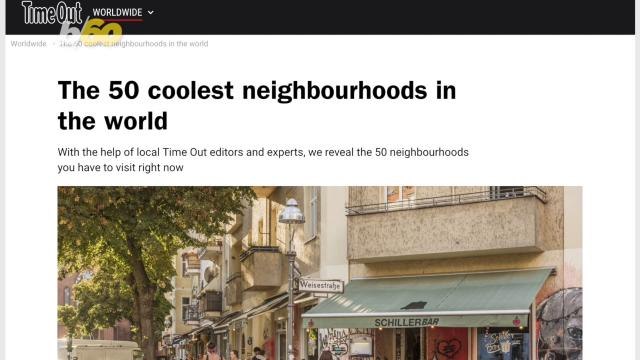
Task: Click the Time Out logo
Action: tap(52, 13)
